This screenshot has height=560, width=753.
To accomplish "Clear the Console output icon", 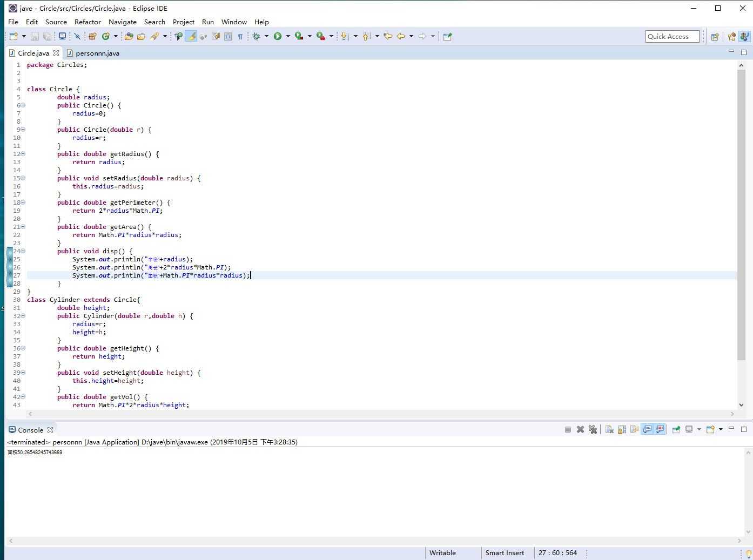I will tap(609, 429).
